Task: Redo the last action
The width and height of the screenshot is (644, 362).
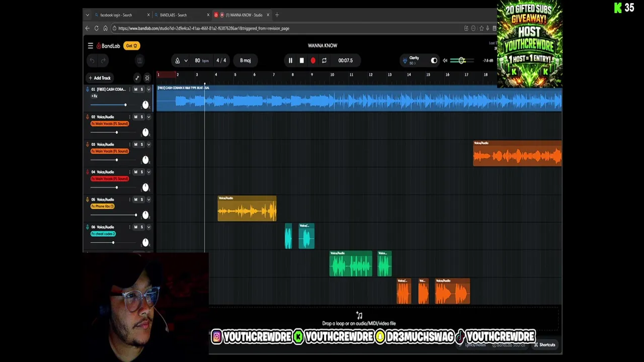Action: (103, 60)
